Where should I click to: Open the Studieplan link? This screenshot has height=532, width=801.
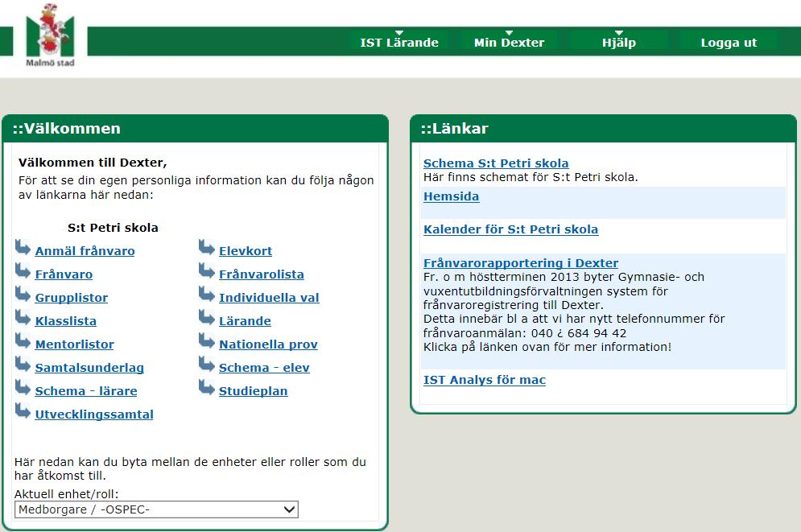254,391
